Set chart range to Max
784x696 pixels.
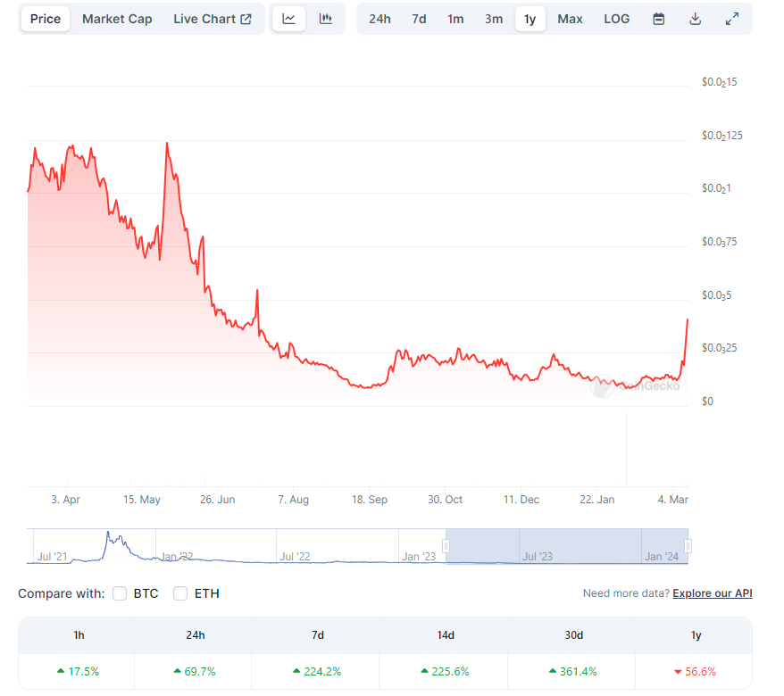click(x=570, y=19)
